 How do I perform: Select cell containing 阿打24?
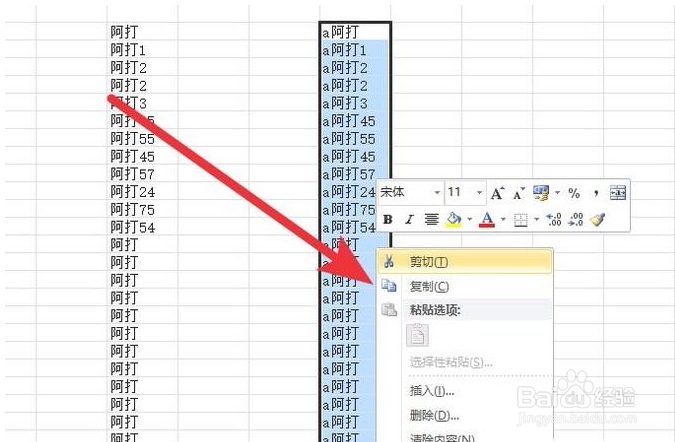142,192
